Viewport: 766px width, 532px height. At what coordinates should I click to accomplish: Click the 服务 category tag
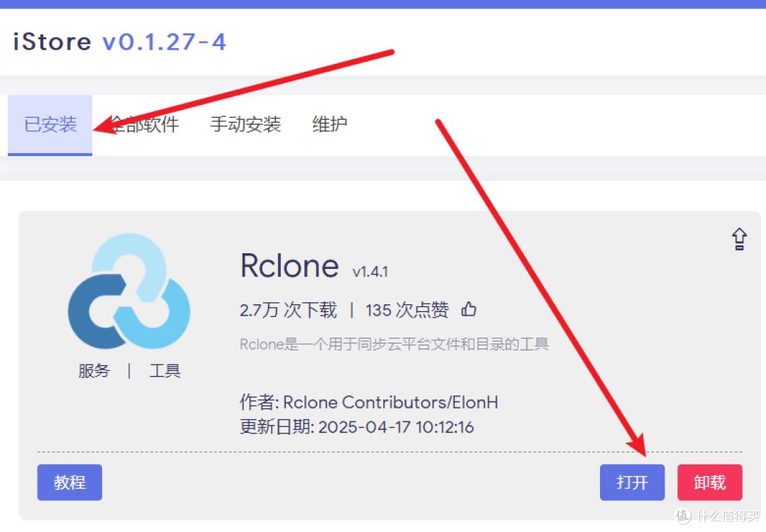click(94, 371)
